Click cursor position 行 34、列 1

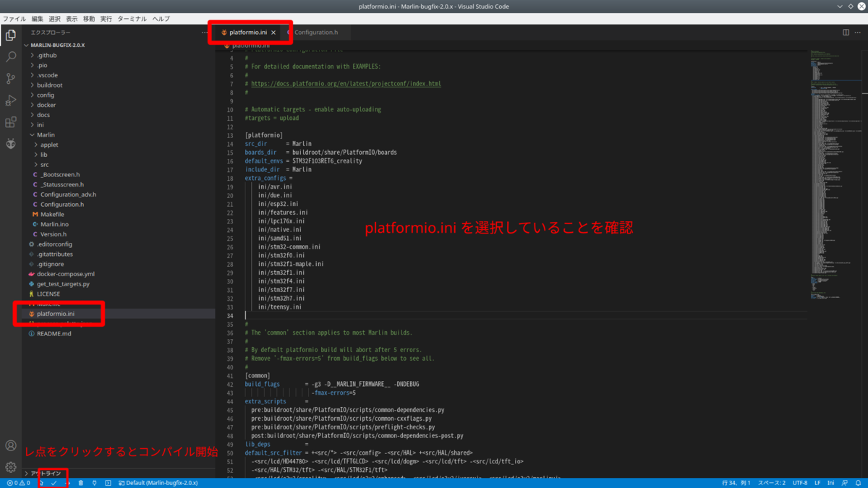coord(737,483)
